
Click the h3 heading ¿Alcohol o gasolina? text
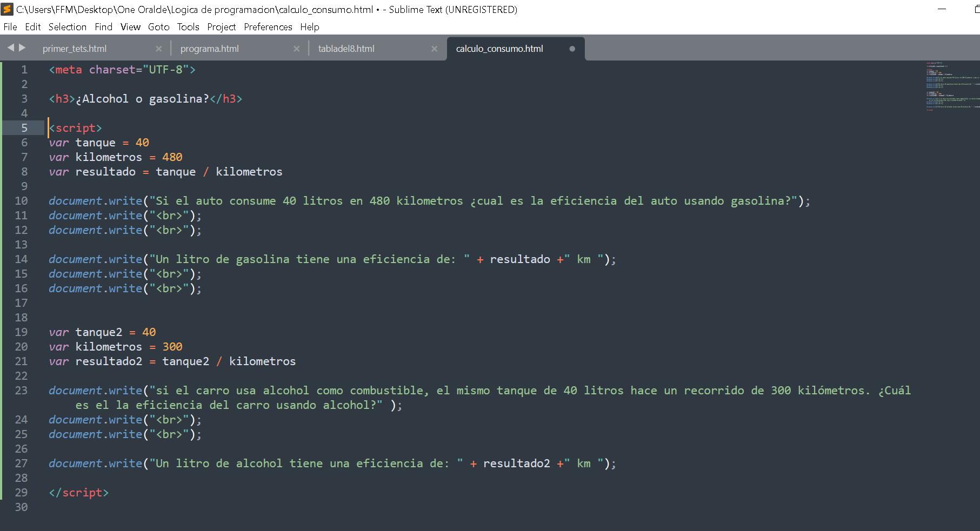(x=142, y=99)
